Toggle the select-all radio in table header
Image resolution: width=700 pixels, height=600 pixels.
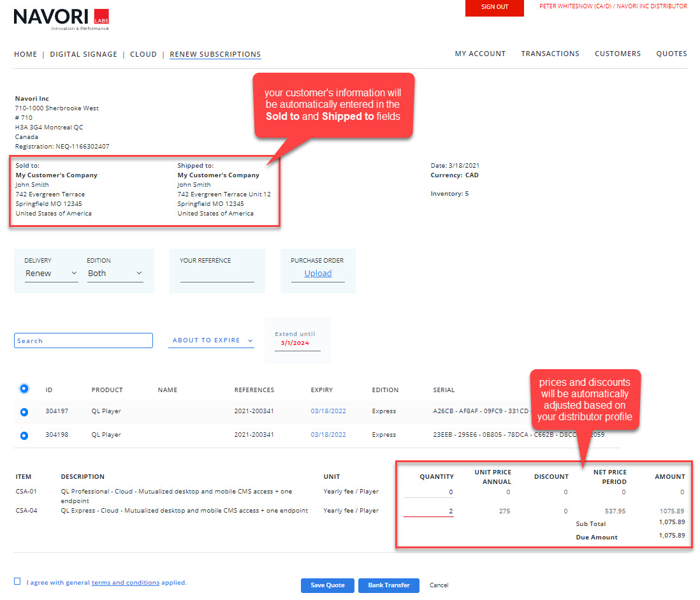pyautogui.click(x=24, y=388)
